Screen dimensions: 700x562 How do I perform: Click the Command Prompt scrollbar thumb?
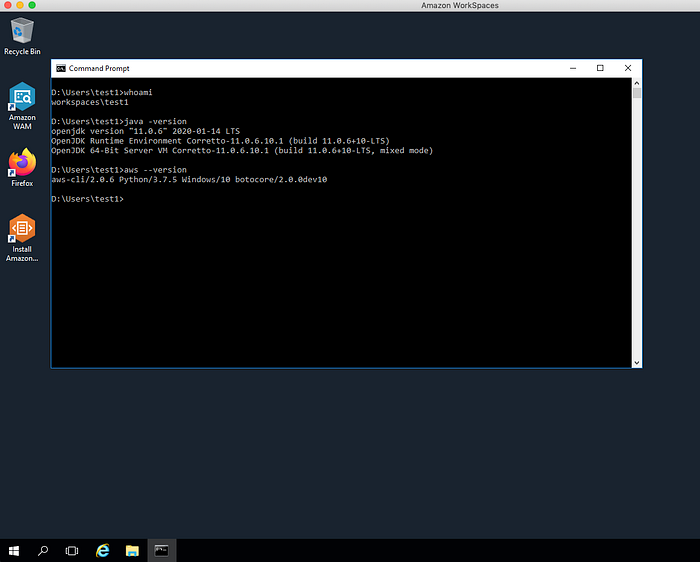click(637, 93)
